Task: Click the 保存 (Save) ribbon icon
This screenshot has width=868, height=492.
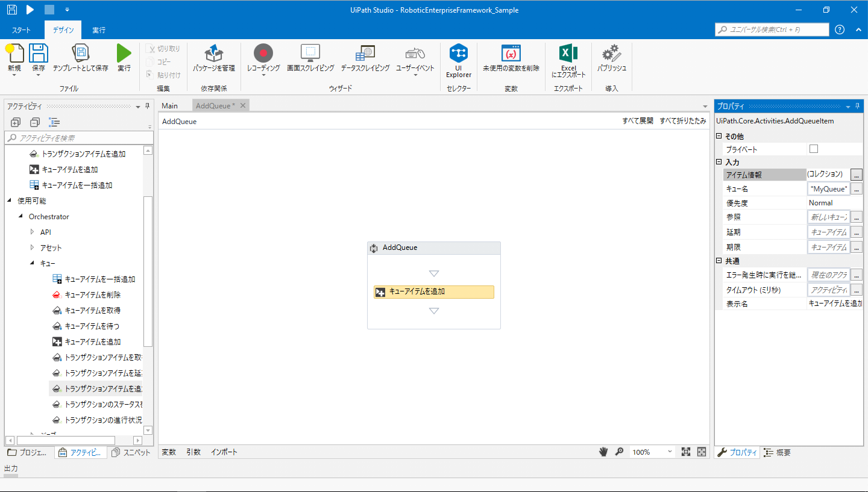Action: click(39, 53)
